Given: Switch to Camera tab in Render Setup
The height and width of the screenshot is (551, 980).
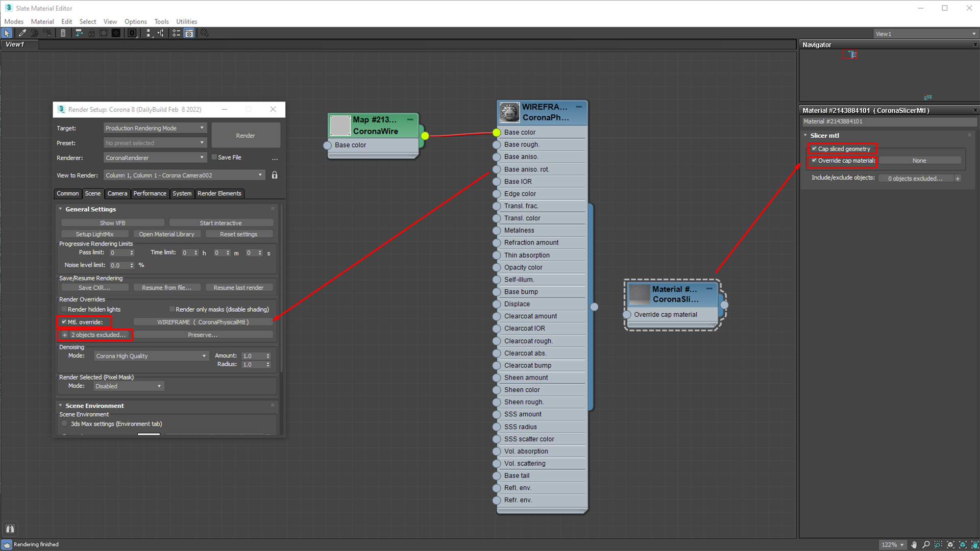Looking at the screenshot, I should pos(117,193).
